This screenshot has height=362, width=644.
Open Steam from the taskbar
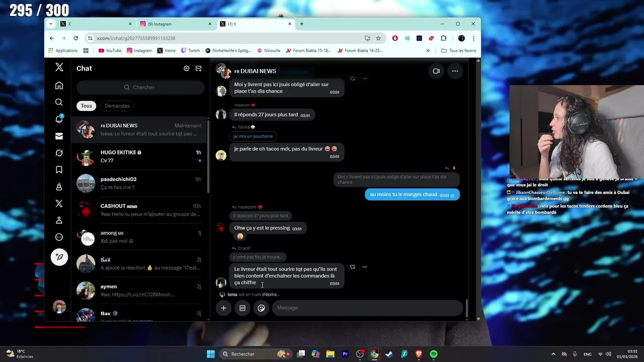pos(389,354)
